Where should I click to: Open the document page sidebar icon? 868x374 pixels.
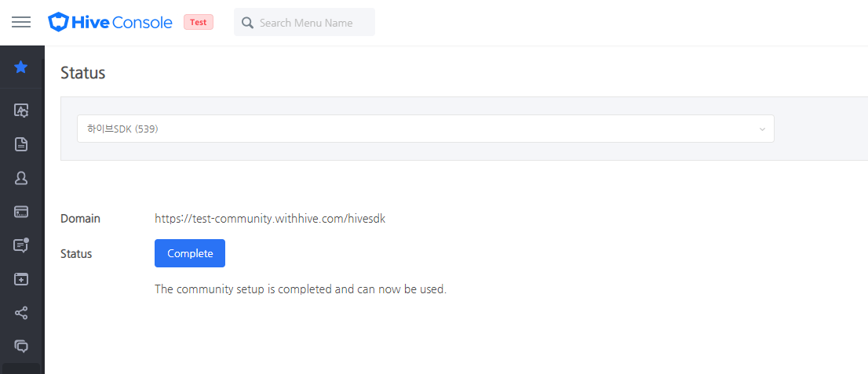pos(21,144)
